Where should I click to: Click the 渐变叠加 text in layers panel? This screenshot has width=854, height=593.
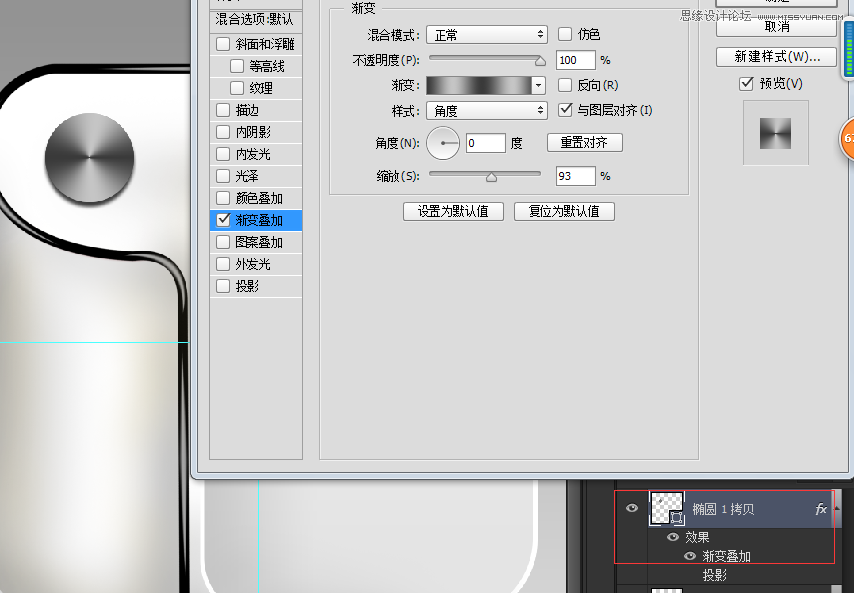[x=726, y=556]
